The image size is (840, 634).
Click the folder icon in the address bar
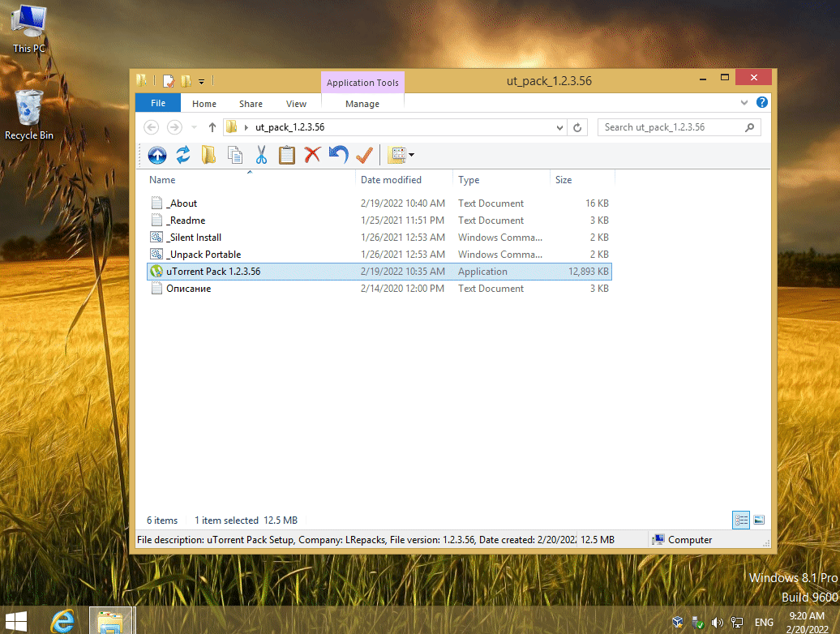(231, 127)
